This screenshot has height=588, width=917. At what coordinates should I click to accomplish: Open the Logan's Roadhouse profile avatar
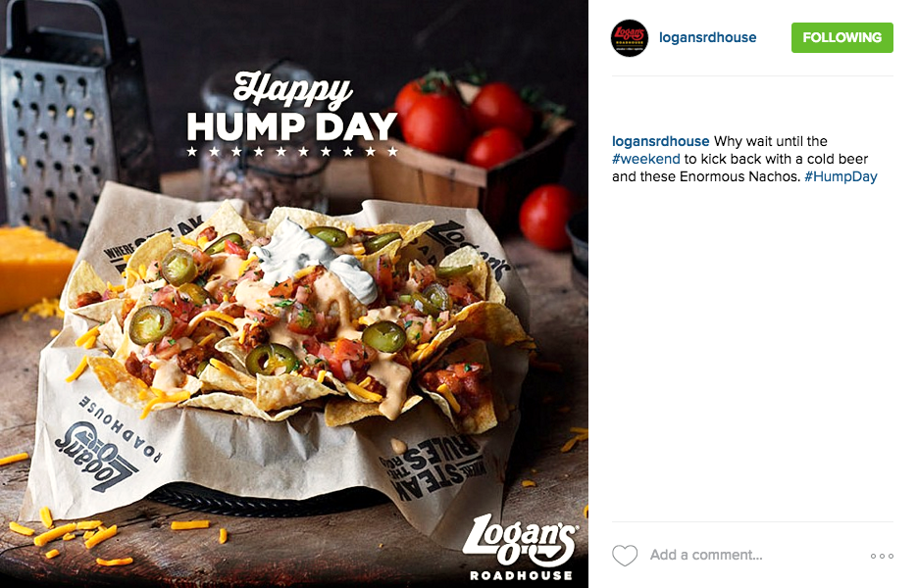pos(630,38)
